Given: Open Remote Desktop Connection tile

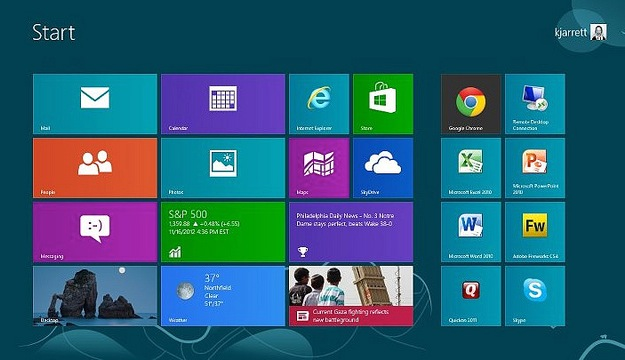Looking at the screenshot, I should coord(535,104).
